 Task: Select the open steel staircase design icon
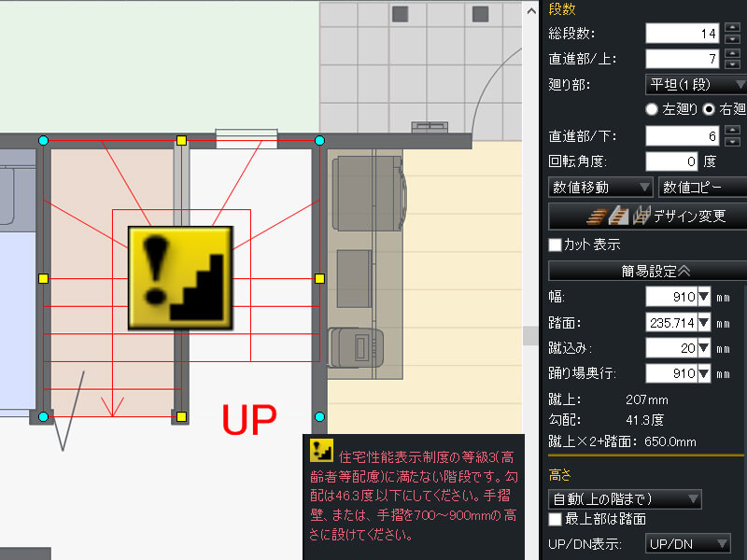641,216
